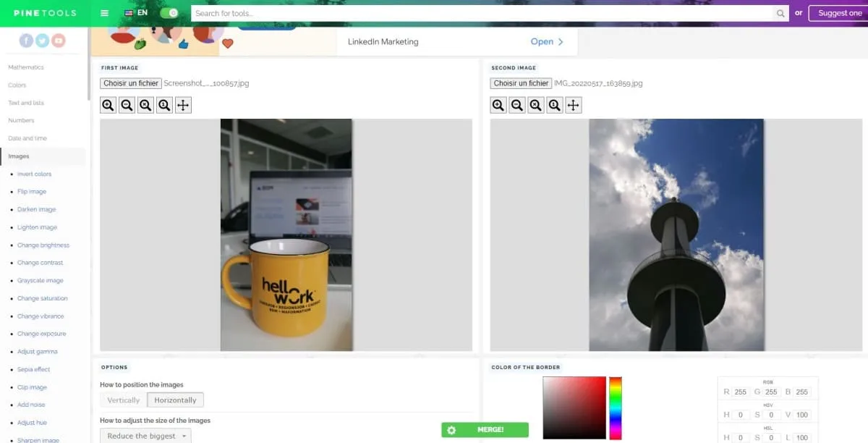The image size is (868, 443).
Task: Choose a file for the first image
Action: click(131, 83)
